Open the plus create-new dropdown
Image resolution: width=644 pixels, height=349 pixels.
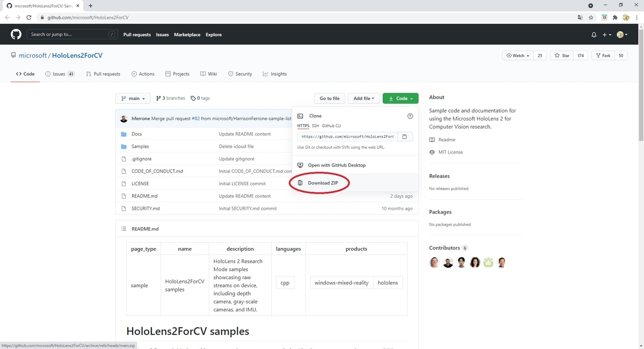tap(606, 35)
